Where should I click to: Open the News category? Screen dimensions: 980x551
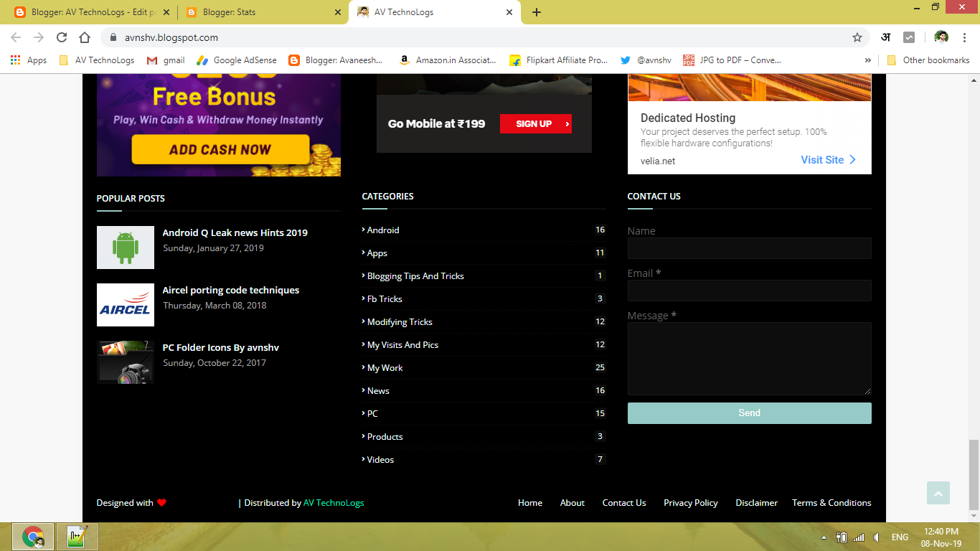(x=378, y=391)
